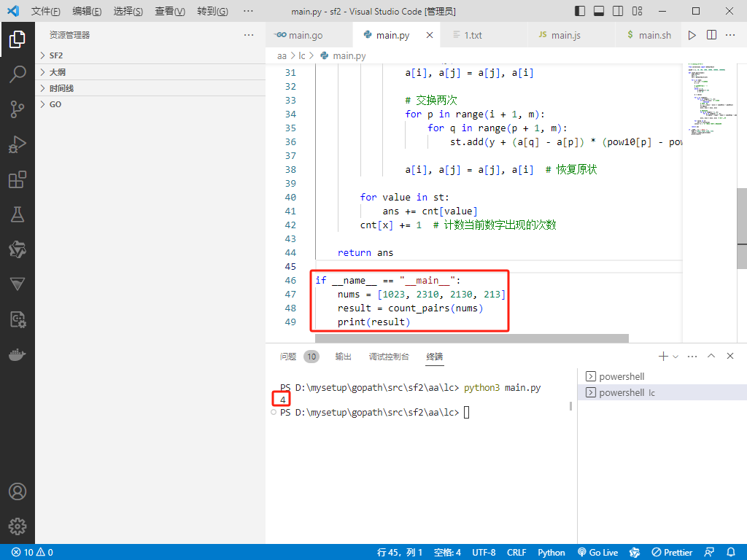Open hidden menus via title bar ellipsis

pos(248,11)
